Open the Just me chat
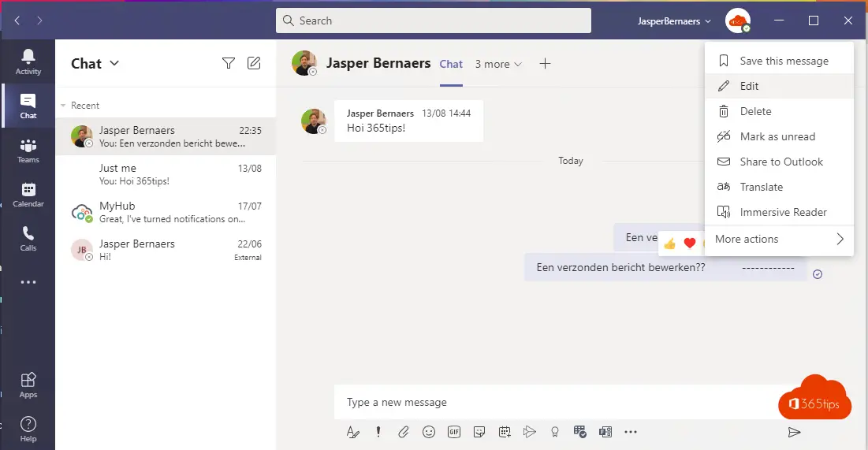Screen dimensions: 868x450 (x=166, y=174)
